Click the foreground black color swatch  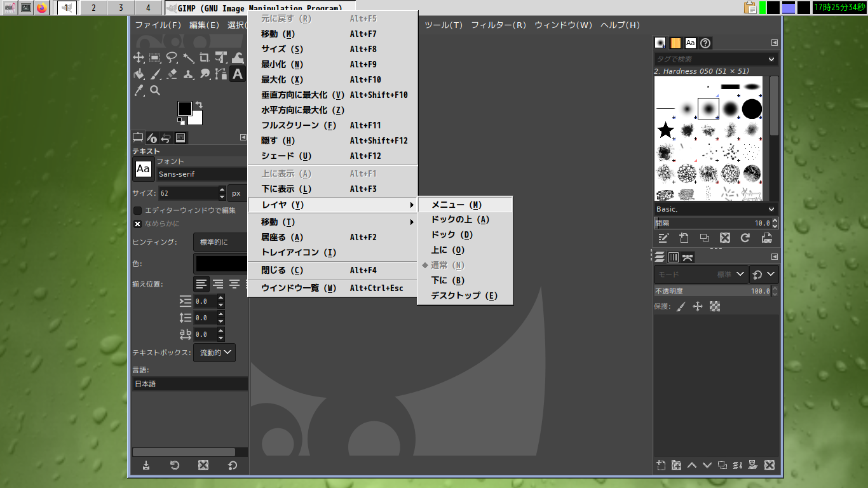185,108
